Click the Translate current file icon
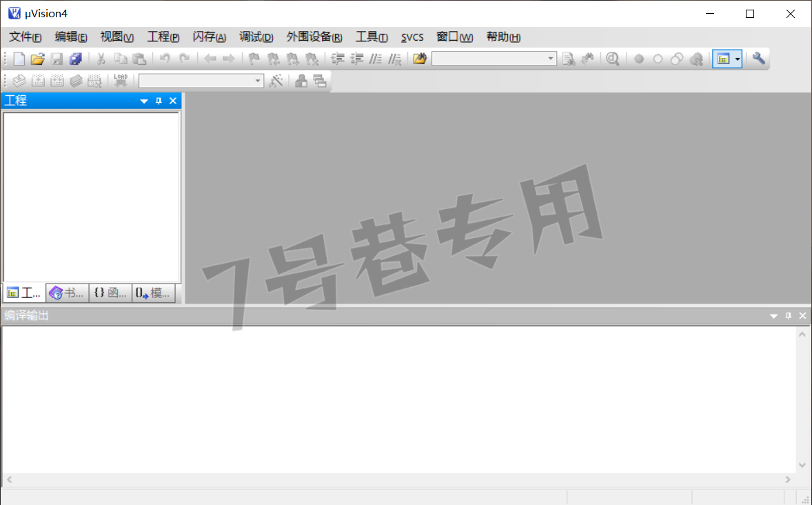 pos(19,81)
